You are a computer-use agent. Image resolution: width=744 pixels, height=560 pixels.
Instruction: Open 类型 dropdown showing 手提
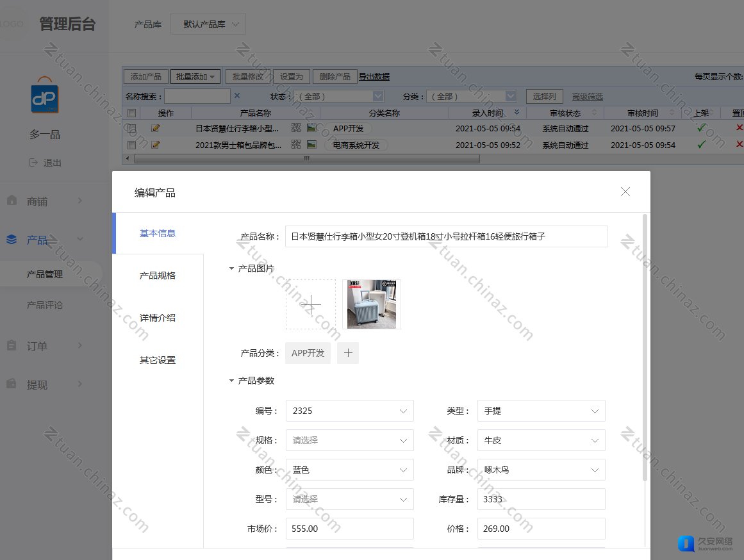[541, 411]
